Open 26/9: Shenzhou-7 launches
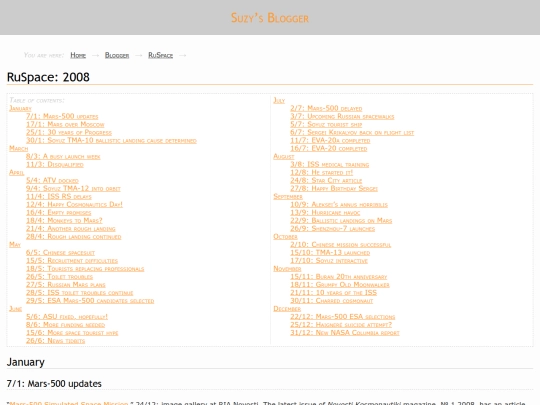540x405 pixels. 333,228
